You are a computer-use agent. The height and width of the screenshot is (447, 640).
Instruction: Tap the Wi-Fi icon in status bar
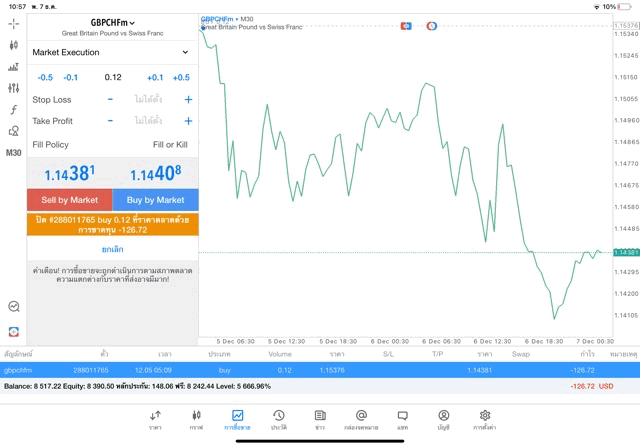tap(597, 7)
